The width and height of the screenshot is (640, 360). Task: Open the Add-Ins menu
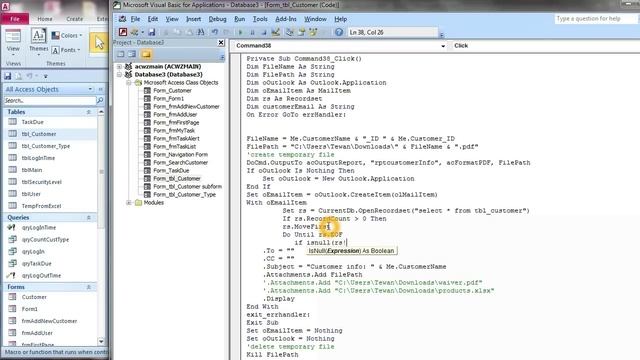click(x=286, y=19)
